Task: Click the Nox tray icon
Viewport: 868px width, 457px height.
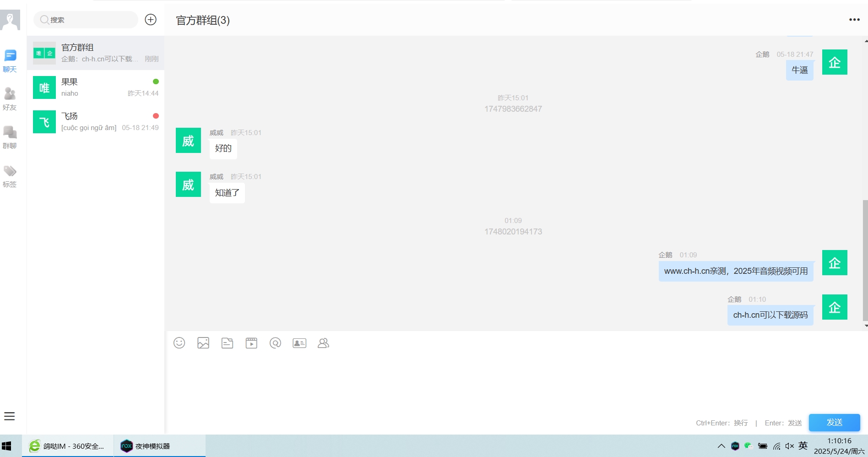Action: pos(735,446)
